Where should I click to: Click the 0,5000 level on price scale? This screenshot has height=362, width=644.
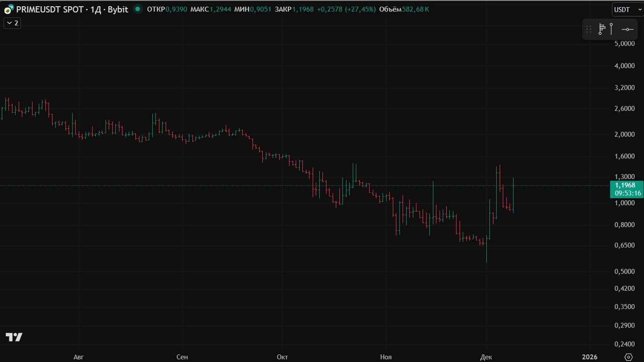click(x=624, y=272)
